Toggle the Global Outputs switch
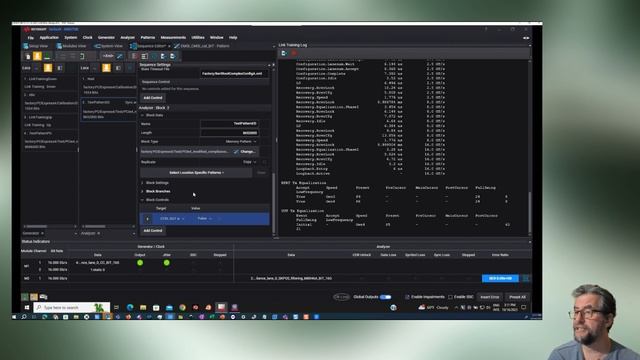640x360 pixels. coord(385,297)
